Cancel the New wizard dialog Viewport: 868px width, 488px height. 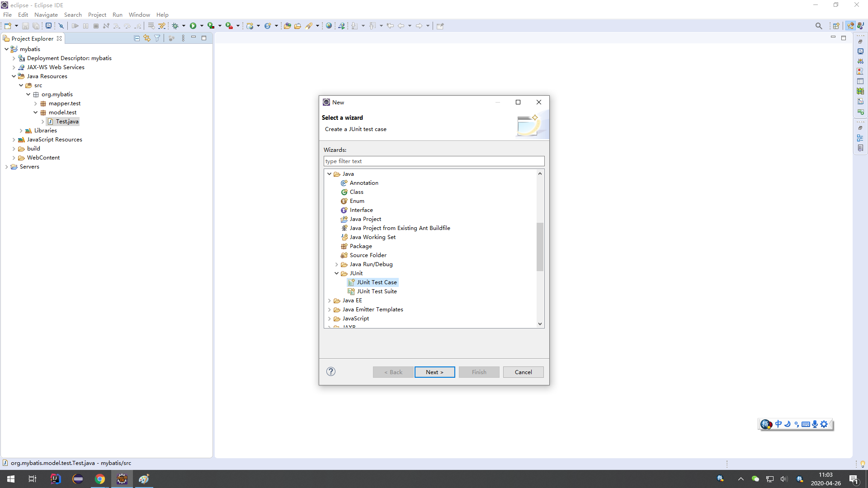coord(523,372)
